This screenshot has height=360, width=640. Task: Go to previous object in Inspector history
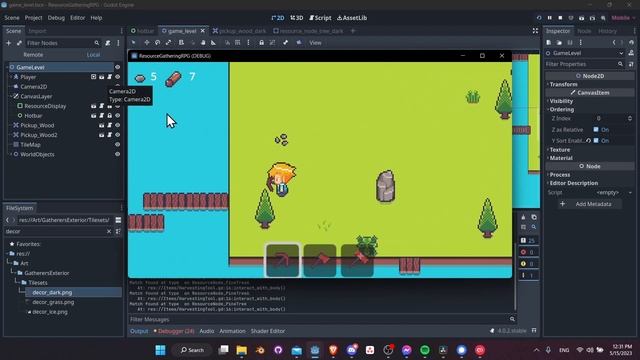point(614,42)
